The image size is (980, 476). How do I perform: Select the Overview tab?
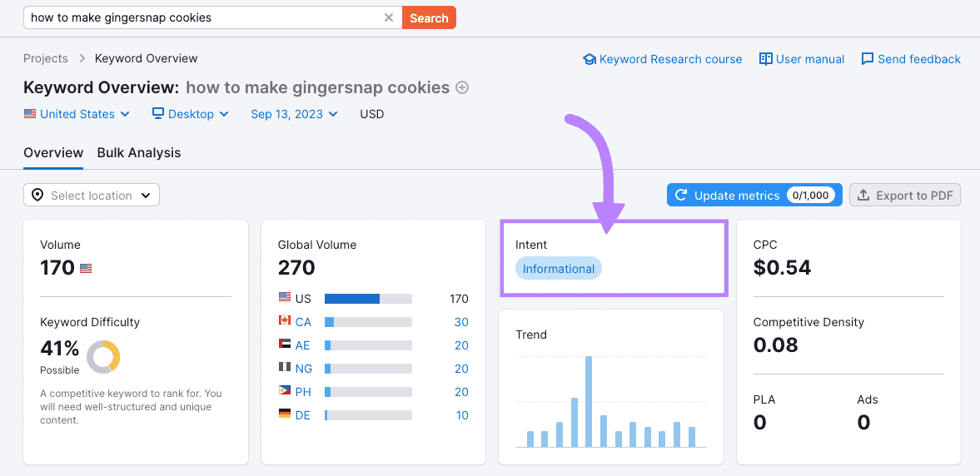click(53, 152)
